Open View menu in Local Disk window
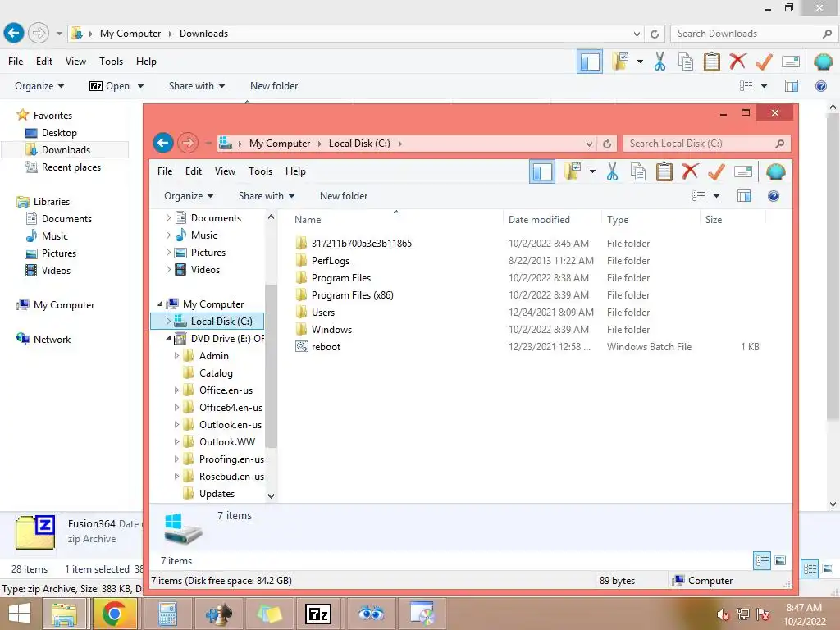The height and width of the screenshot is (630, 840). tap(225, 171)
